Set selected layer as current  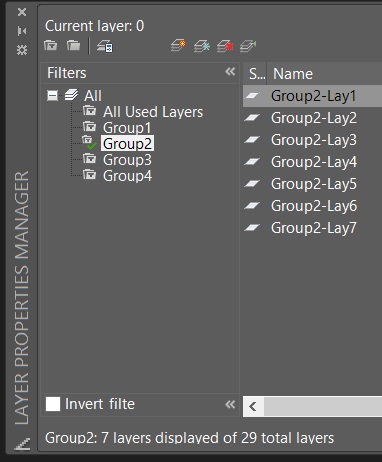pyautogui.click(x=248, y=46)
